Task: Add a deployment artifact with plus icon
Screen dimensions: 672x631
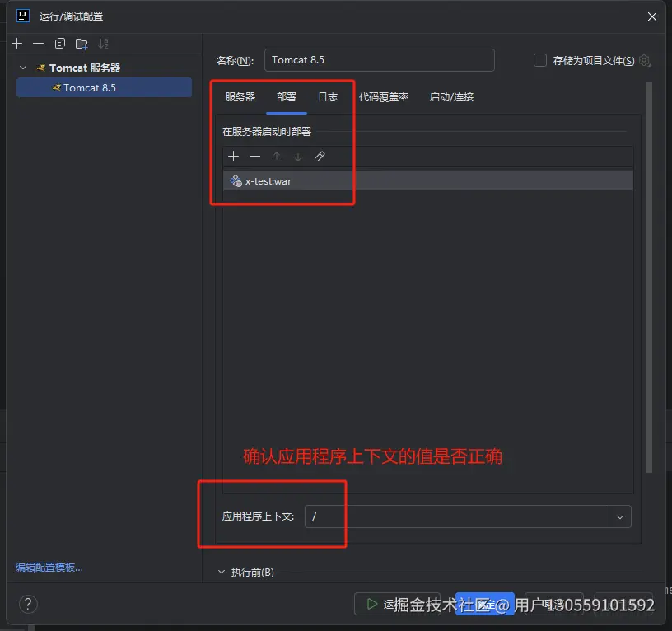Action: point(234,157)
